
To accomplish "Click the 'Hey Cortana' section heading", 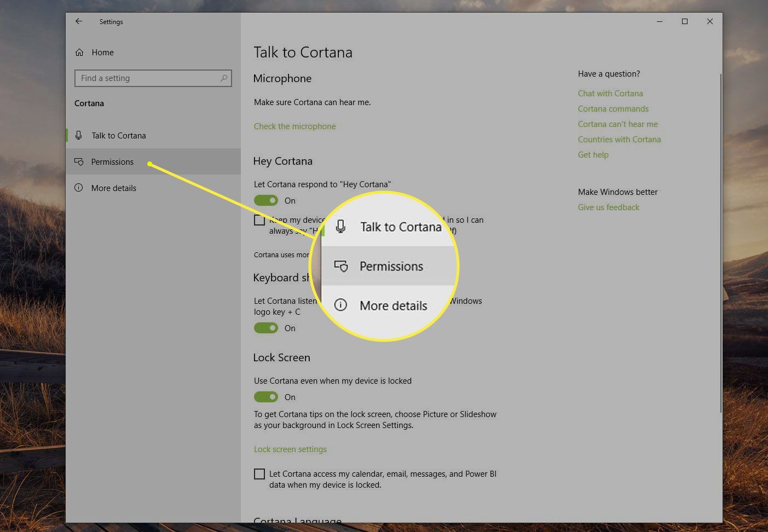I will click(x=282, y=161).
